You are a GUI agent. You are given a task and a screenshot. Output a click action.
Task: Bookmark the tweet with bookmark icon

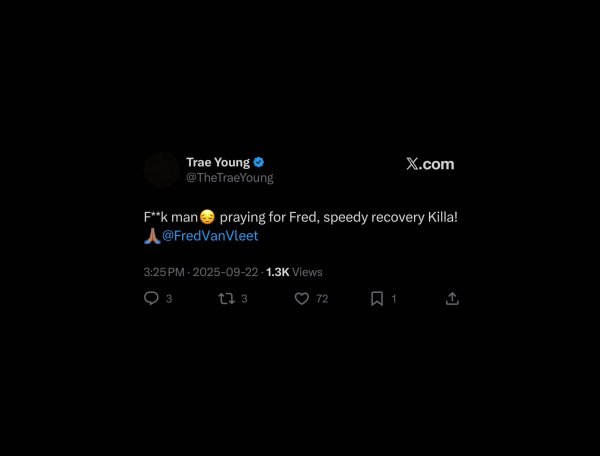tap(377, 299)
